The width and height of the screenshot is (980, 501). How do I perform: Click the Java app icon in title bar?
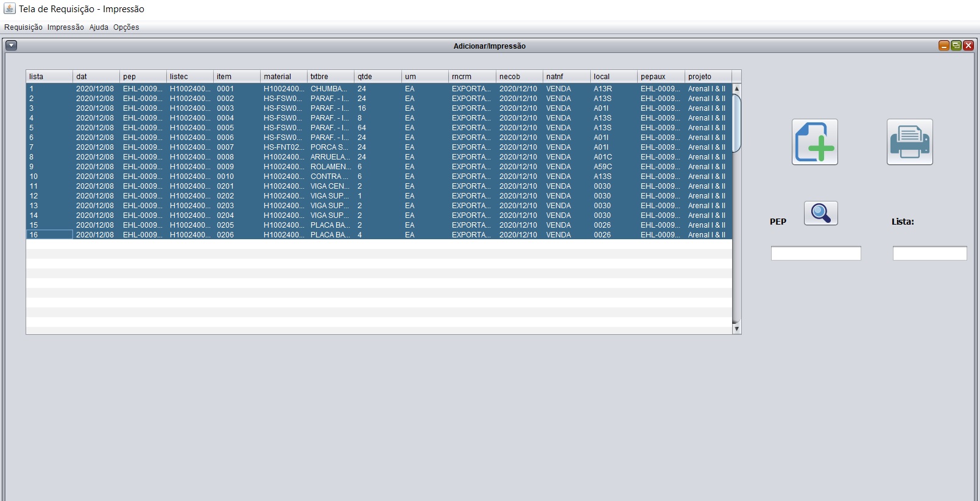point(9,9)
